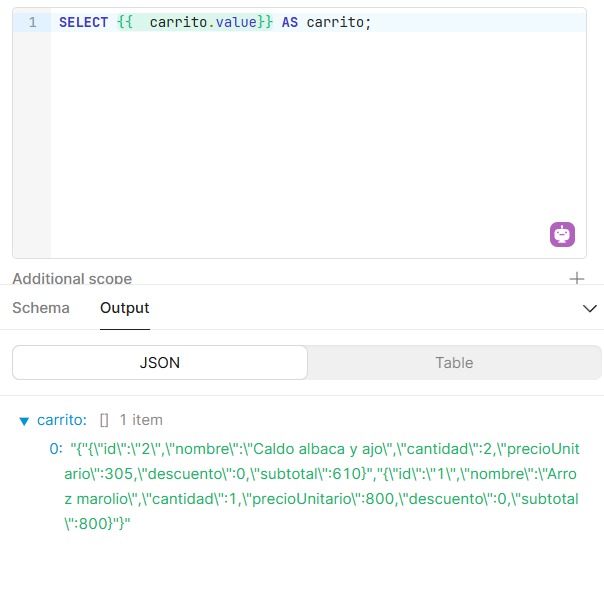Click the "1 item" count label
This screenshot has width=604, height=603.
[141, 420]
